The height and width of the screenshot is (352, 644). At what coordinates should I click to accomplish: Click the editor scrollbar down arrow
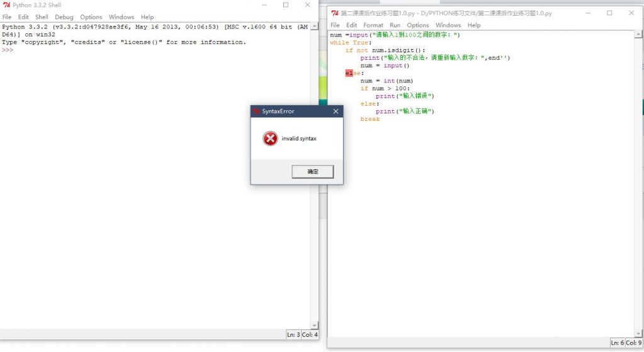tap(640, 333)
